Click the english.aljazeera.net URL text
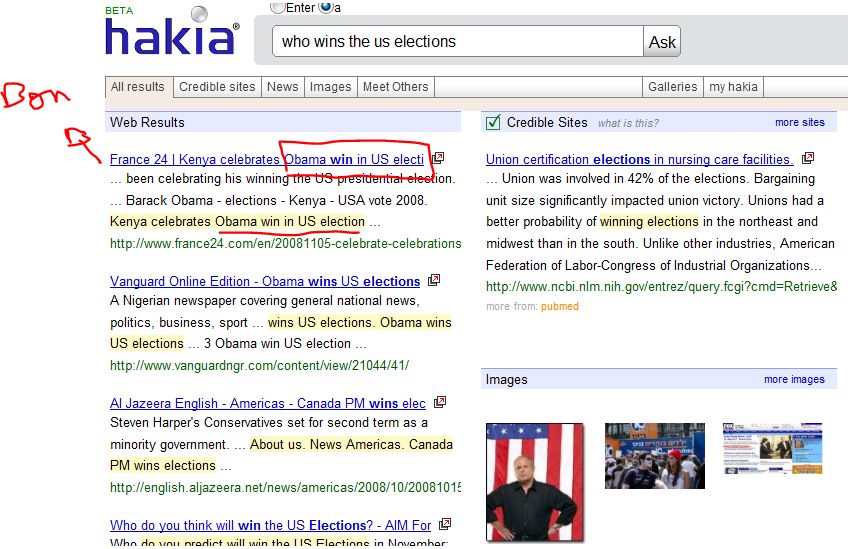This screenshot has width=851, height=549. point(285,488)
